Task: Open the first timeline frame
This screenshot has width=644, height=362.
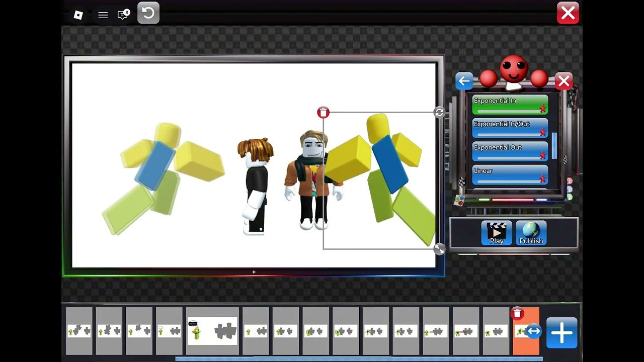Action: click(79, 331)
